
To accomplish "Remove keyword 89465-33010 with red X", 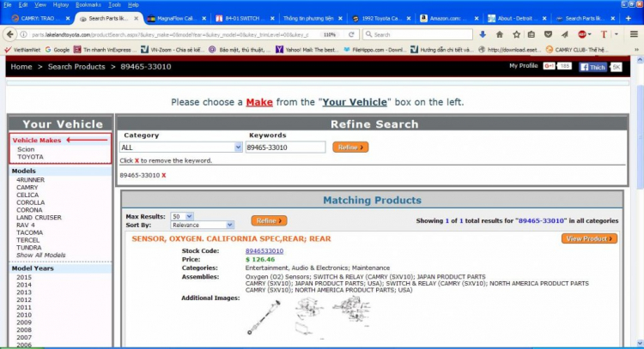I will pos(163,175).
